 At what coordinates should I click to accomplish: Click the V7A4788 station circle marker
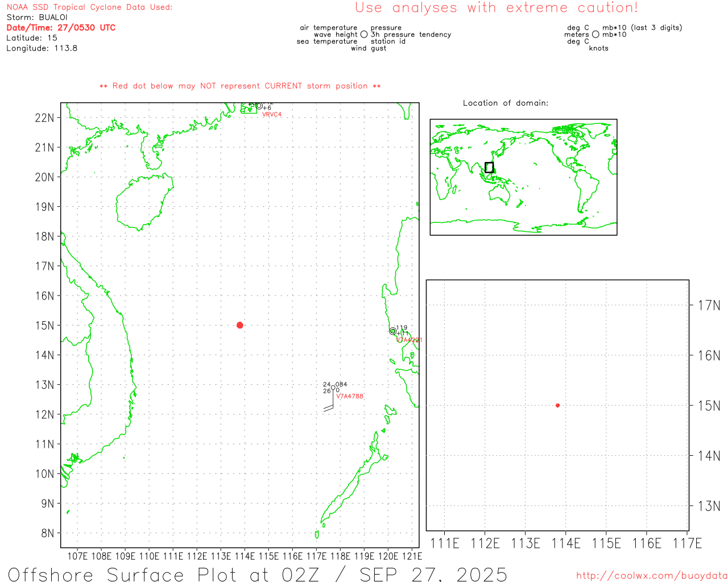click(x=333, y=388)
